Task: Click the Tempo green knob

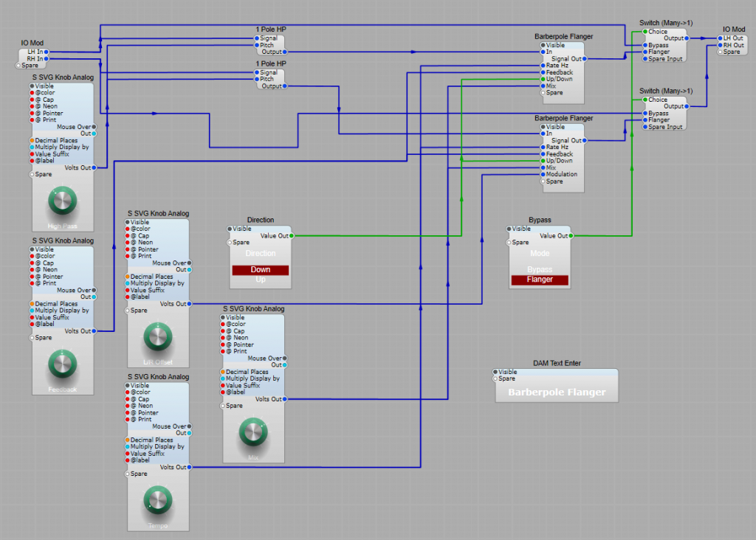Action: (x=157, y=499)
